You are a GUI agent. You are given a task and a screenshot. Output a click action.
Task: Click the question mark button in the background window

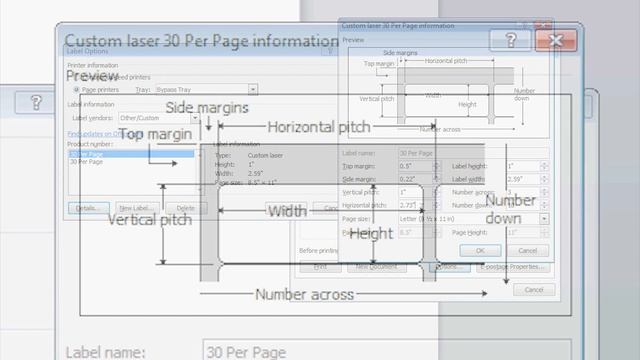[35, 102]
